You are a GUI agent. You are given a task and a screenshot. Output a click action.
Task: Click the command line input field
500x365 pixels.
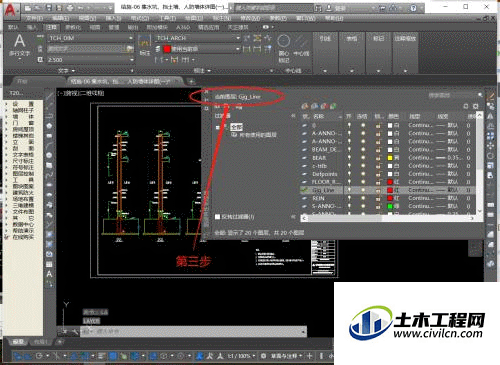coord(192,332)
